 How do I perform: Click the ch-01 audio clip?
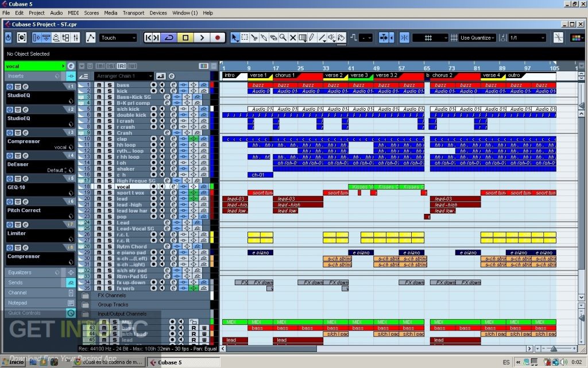pyautogui.click(x=260, y=175)
